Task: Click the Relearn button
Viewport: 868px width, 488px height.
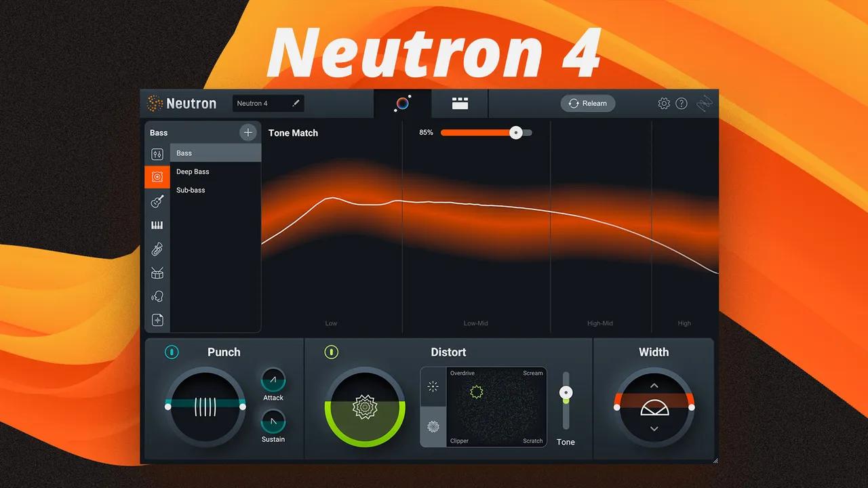Action: tap(588, 103)
